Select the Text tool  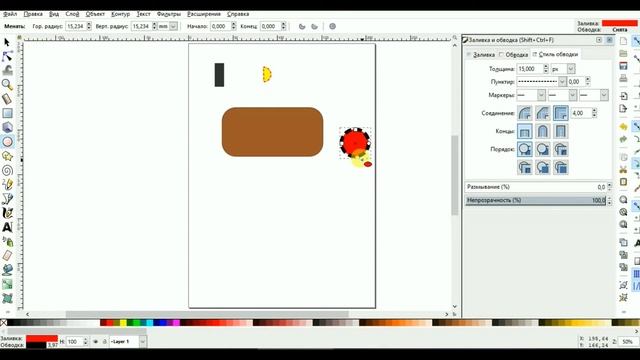[x=7, y=227]
